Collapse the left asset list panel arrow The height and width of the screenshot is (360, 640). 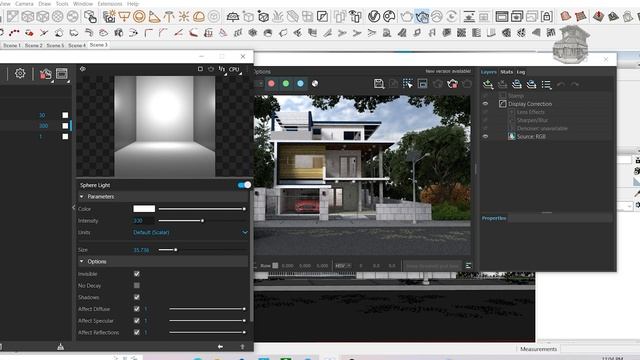tap(73, 208)
